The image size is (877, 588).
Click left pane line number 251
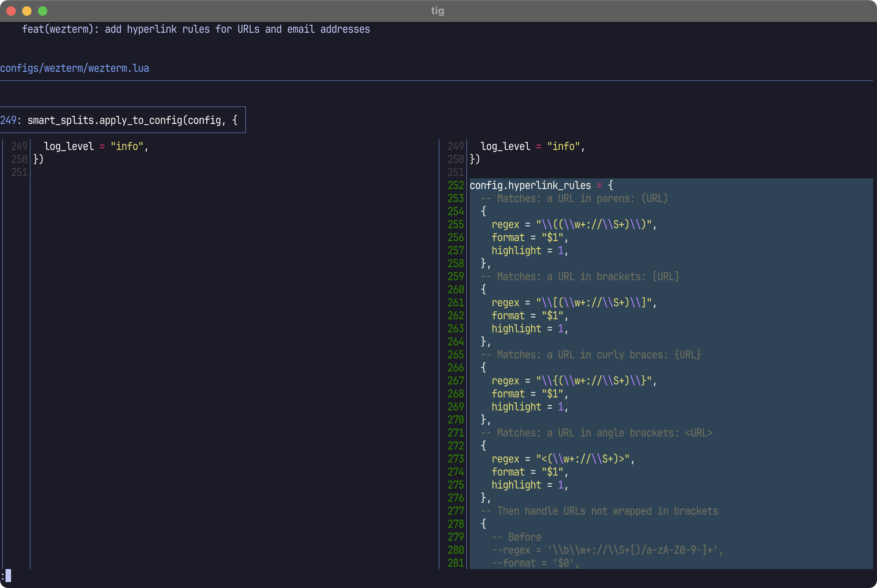pyautogui.click(x=19, y=172)
